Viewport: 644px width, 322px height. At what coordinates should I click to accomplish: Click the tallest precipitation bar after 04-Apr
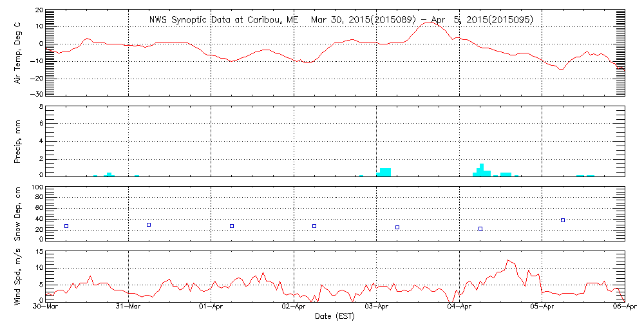[x=482, y=170]
